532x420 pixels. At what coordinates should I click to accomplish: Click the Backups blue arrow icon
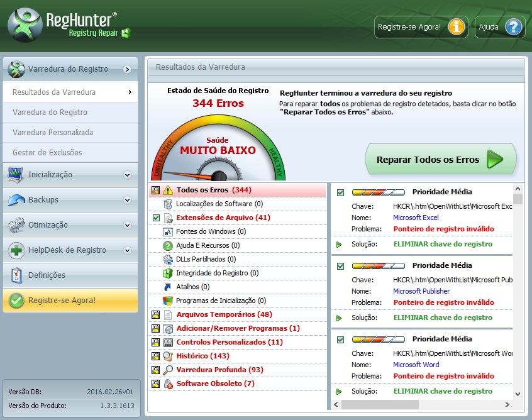point(16,200)
